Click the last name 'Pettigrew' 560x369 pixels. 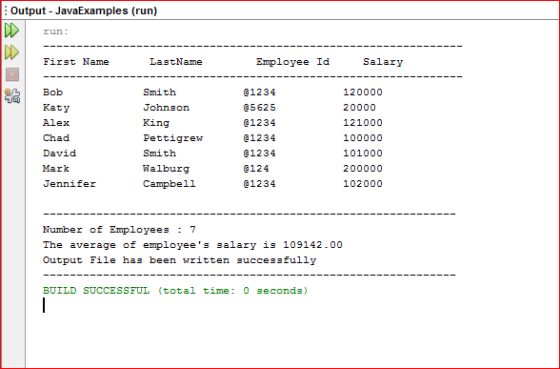173,138
